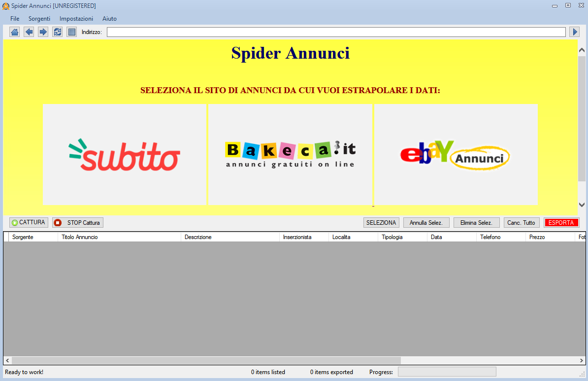Click the Annulla Selez. button
588x381 pixels.
click(x=426, y=223)
